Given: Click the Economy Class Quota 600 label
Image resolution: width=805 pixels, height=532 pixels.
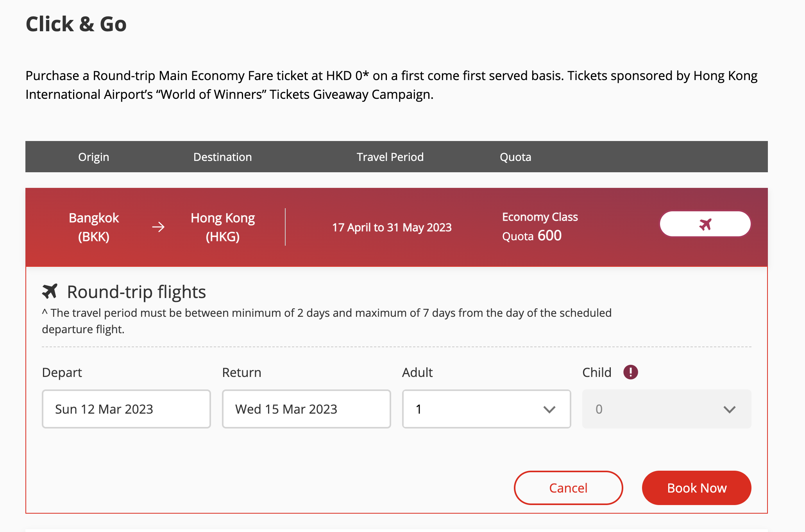Looking at the screenshot, I should pos(540,227).
